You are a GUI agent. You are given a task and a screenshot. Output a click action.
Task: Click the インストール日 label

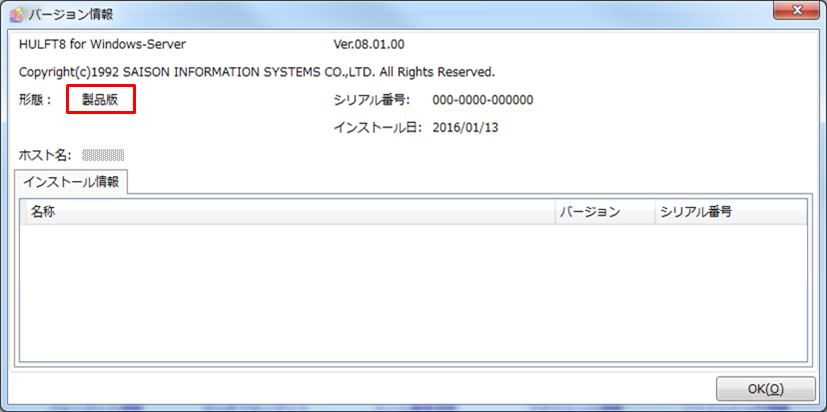pos(378,128)
